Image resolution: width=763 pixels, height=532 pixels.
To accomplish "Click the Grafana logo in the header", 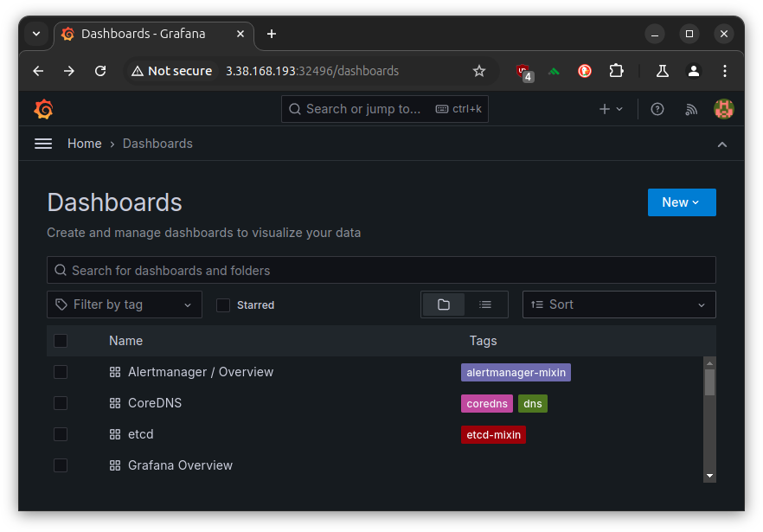I will 43,109.
